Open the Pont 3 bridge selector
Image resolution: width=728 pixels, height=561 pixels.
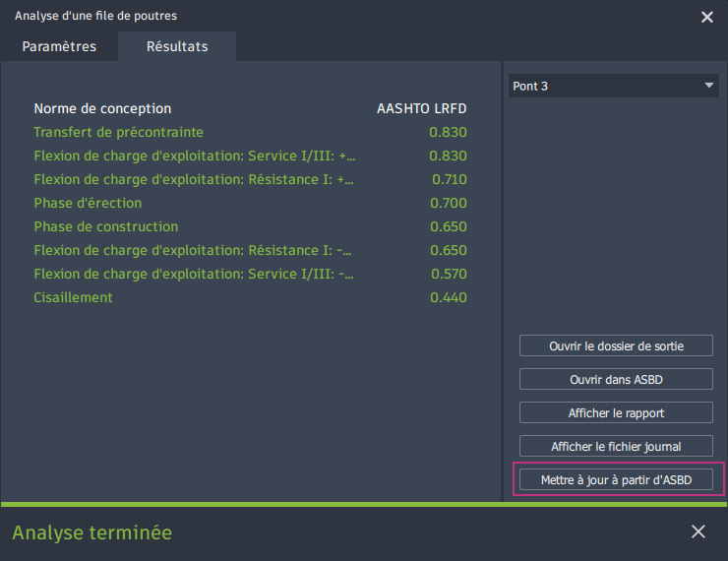613,86
